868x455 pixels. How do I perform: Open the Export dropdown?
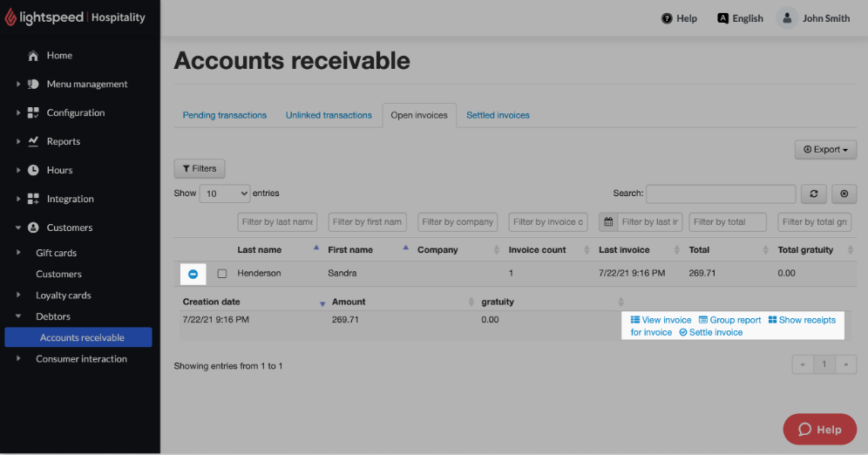pos(825,150)
